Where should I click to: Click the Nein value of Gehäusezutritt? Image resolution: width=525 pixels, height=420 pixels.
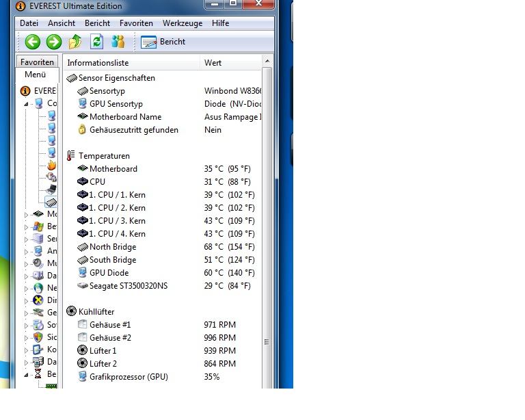point(213,130)
